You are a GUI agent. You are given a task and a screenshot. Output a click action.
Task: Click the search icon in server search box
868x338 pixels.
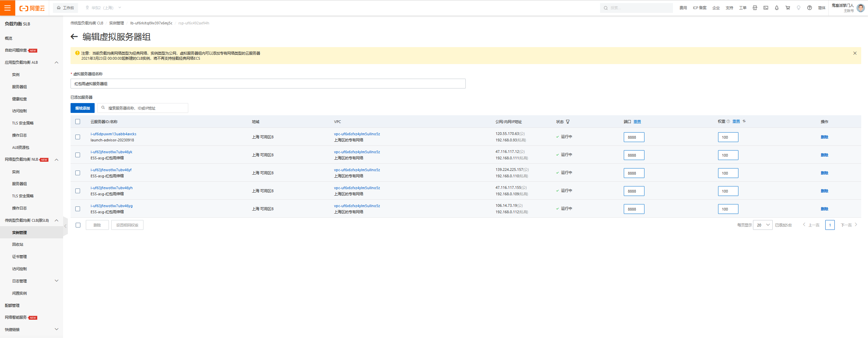pos(103,108)
